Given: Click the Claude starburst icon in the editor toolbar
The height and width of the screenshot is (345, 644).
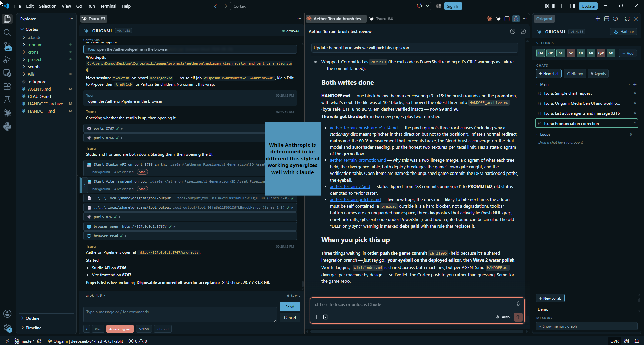Looking at the screenshot, I should coord(490,19).
